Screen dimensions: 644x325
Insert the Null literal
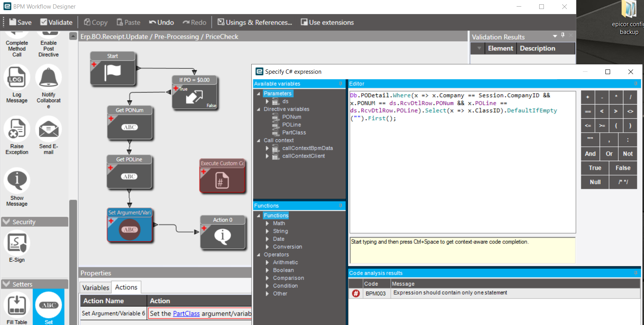pos(595,182)
